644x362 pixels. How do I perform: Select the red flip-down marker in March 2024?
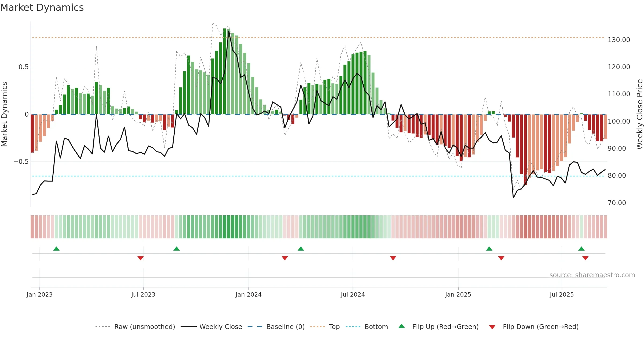tap(285, 258)
